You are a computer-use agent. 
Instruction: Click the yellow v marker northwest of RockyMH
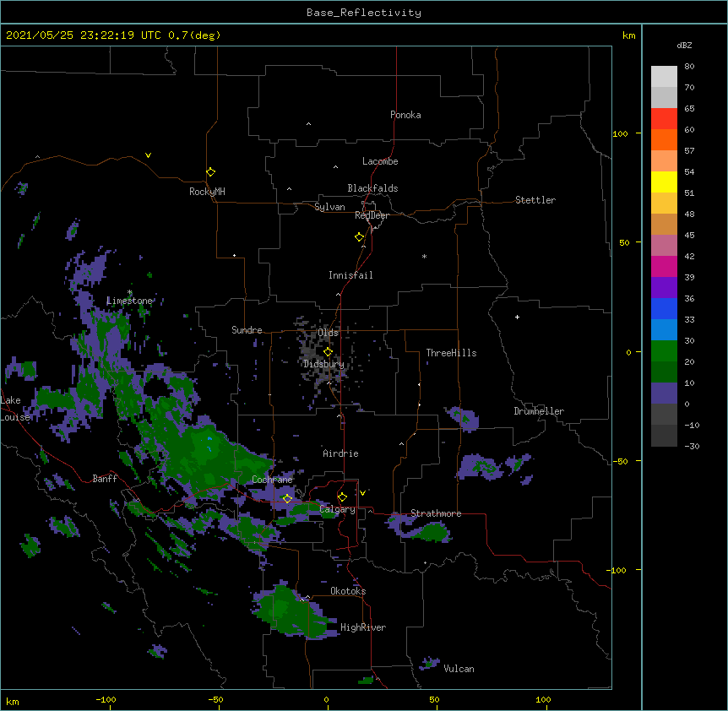(148, 155)
